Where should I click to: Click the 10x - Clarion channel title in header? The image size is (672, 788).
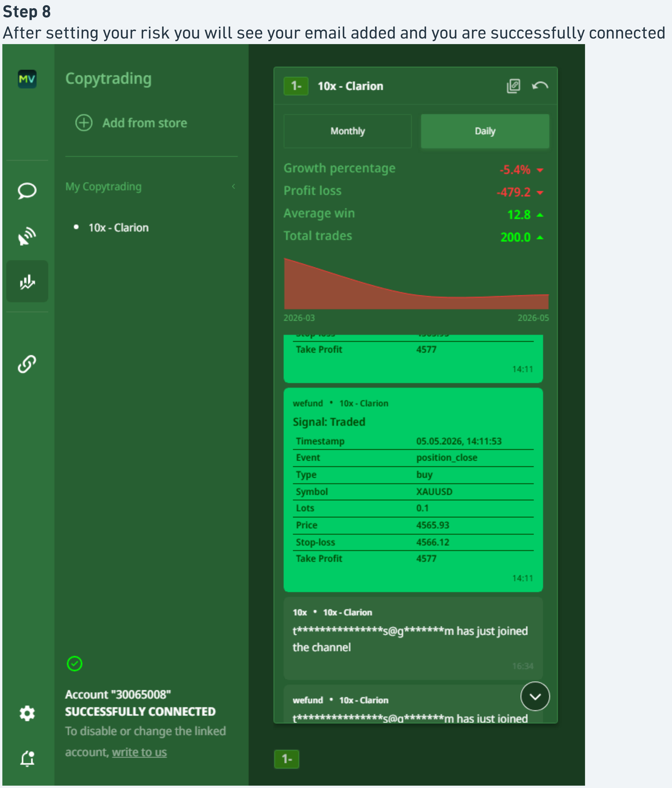click(350, 86)
